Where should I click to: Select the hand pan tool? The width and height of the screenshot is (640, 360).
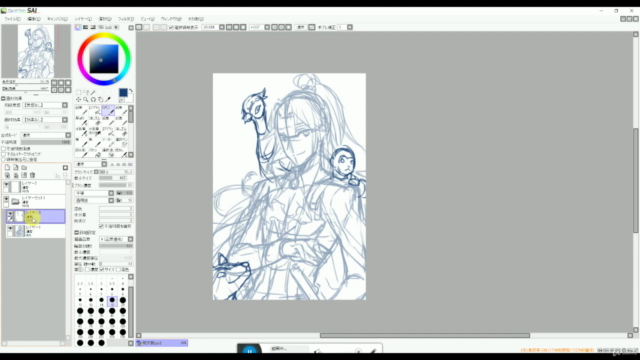pyautogui.click(x=100, y=99)
